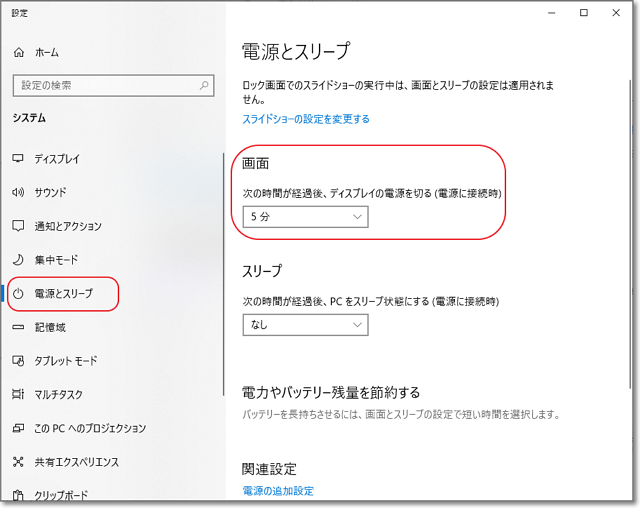Click the Focus assist moon icon
The width and height of the screenshot is (640, 508).
click(x=18, y=260)
